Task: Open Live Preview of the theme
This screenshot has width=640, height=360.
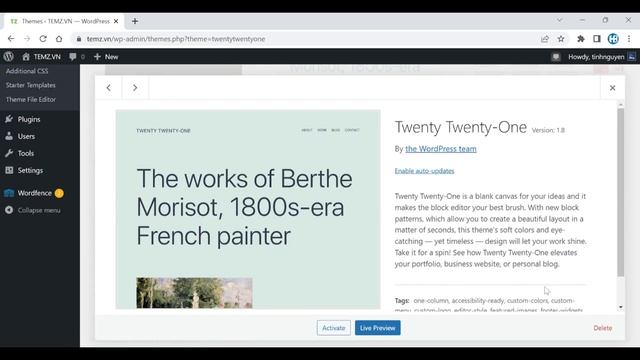Action: (378, 328)
